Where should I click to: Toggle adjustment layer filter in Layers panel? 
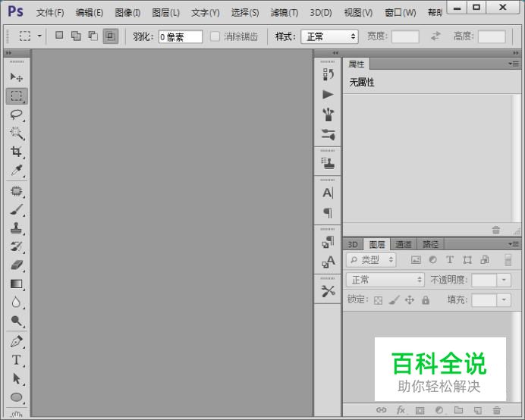[x=433, y=260]
